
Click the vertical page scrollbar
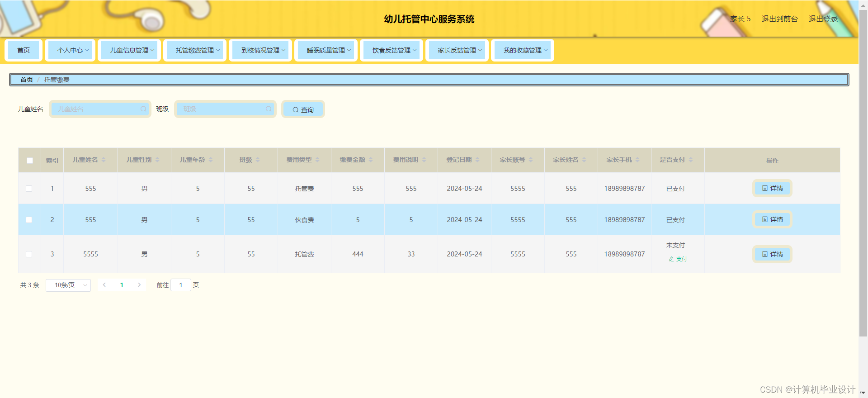863,173
